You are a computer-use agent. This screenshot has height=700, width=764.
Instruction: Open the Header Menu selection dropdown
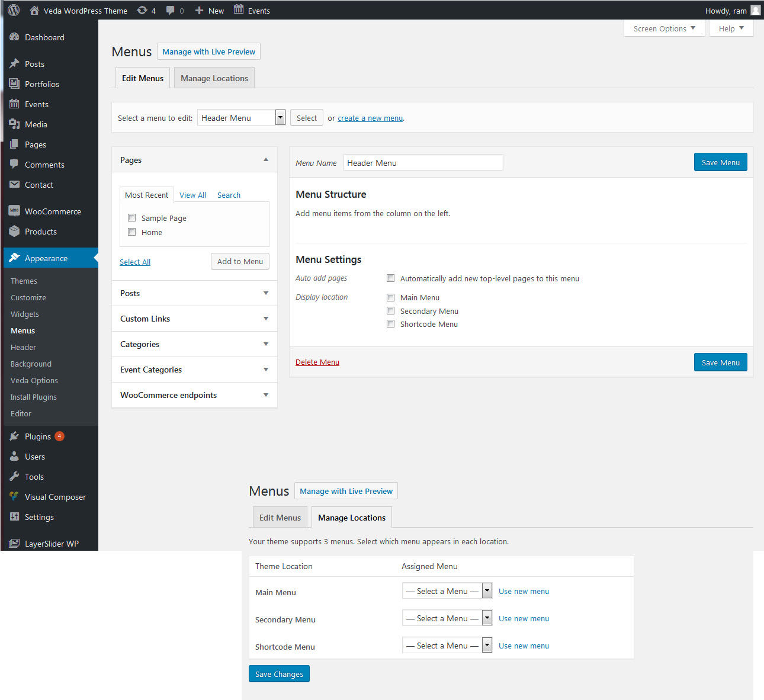(242, 117)
